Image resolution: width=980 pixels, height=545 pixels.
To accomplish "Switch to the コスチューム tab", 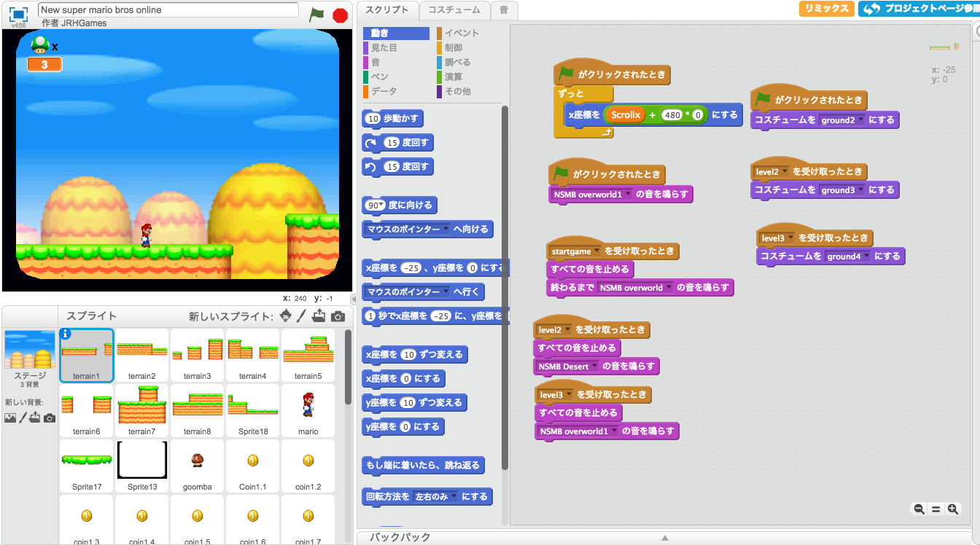I will pos(454,10).
